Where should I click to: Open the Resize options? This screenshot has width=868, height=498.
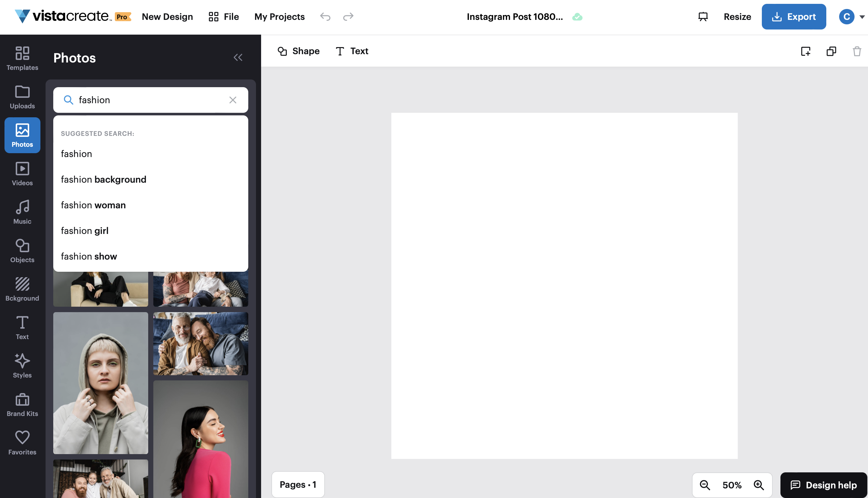click(x=737, y=16)
